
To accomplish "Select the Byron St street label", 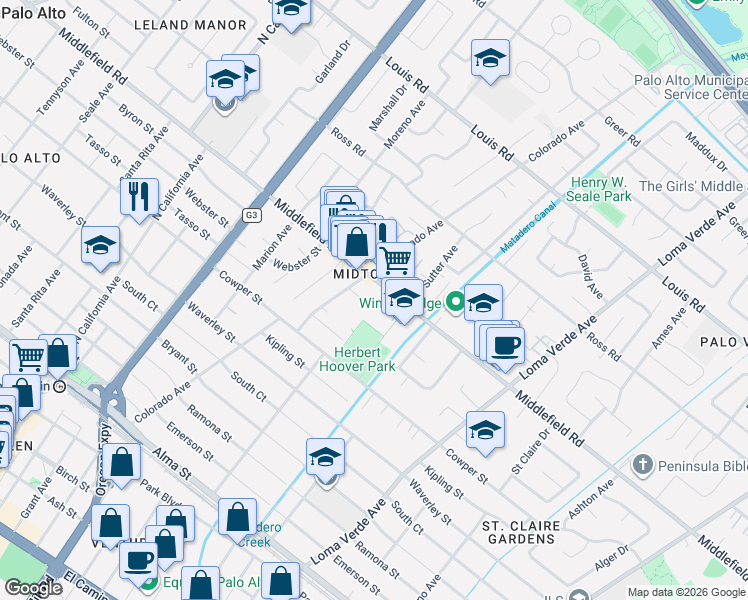I will coord(136,119).
